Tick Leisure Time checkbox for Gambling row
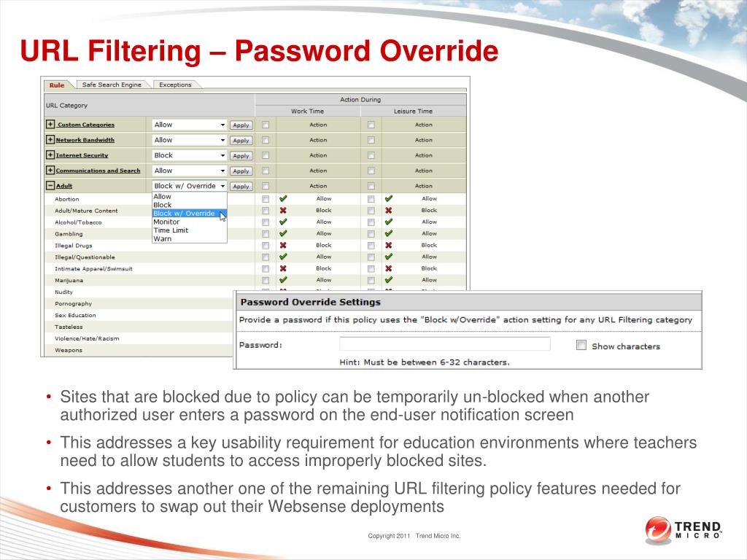The height and width of the screenshot is (560, 747). (x=371, y=234)
